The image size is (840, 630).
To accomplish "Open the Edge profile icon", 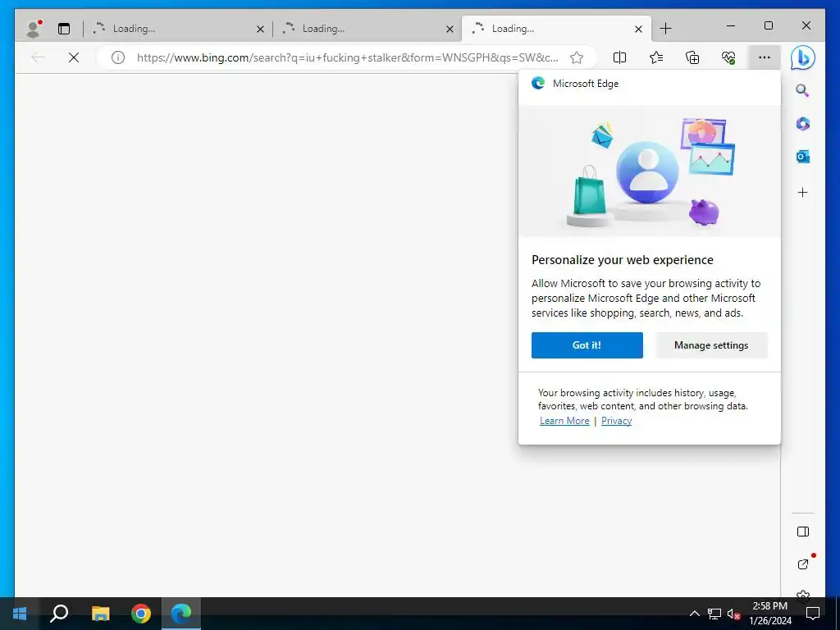I will (34, 29).
